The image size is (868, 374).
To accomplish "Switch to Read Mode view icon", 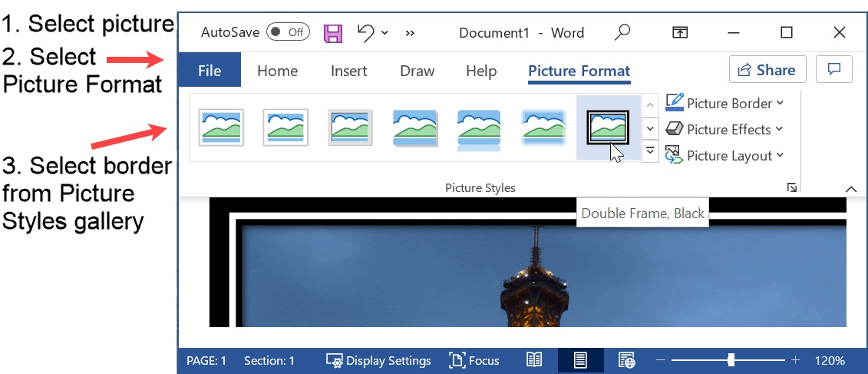I will coord(534,360).
